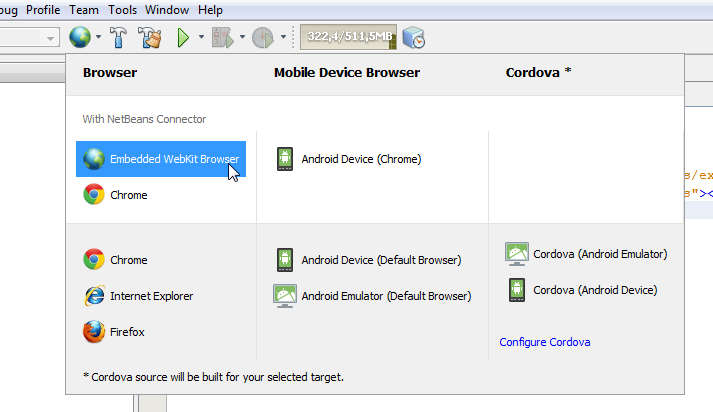The height and width of the screenshot is (412, 713).
Task: Click the Configure Cordova link
Action: pos(544,342)
